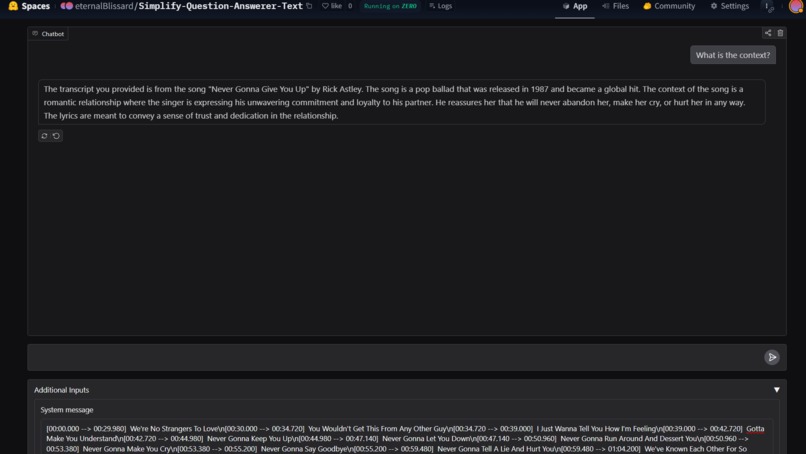This screenshot has width=806, height=454.
Task: Open the Community tab
Action: [669, 6]
